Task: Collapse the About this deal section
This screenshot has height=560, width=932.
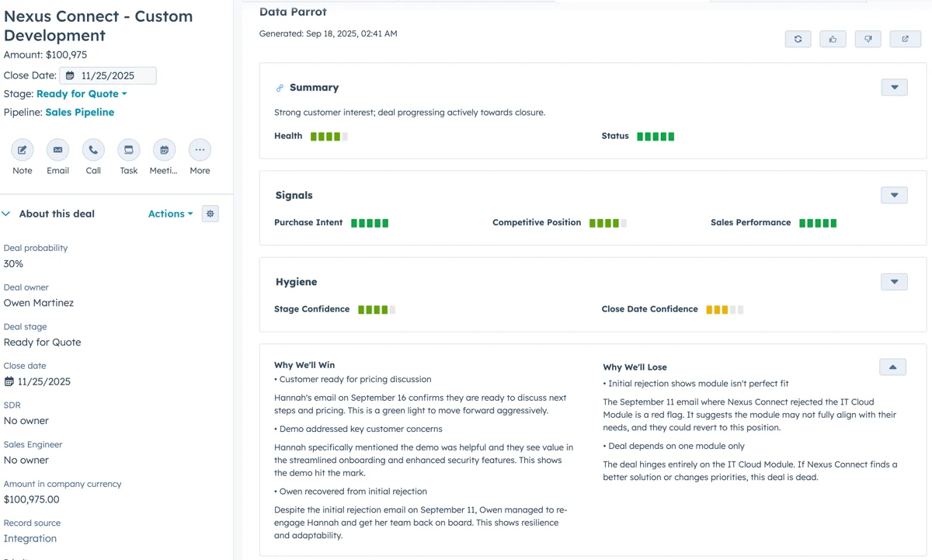Action: (x=6, y=213)
